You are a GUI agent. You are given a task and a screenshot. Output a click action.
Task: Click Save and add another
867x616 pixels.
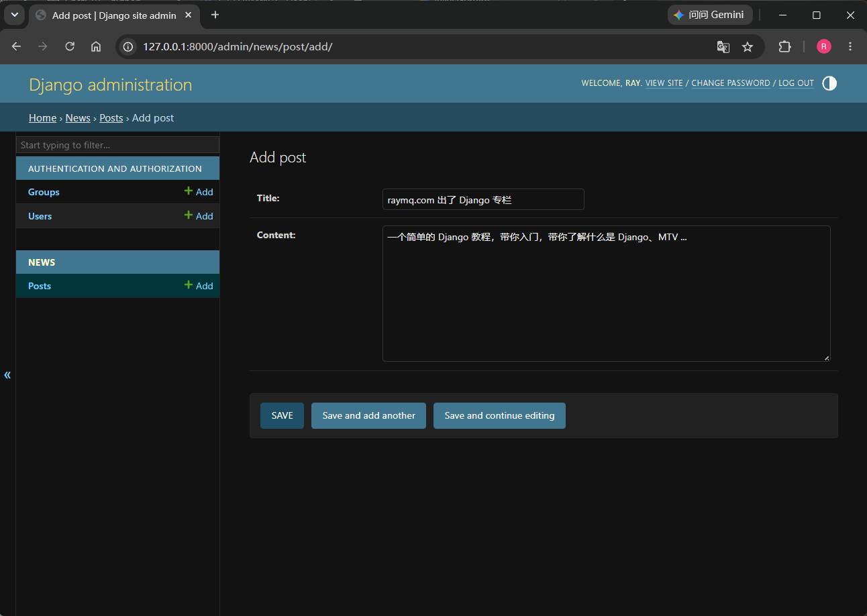click(x=368, y=415)
